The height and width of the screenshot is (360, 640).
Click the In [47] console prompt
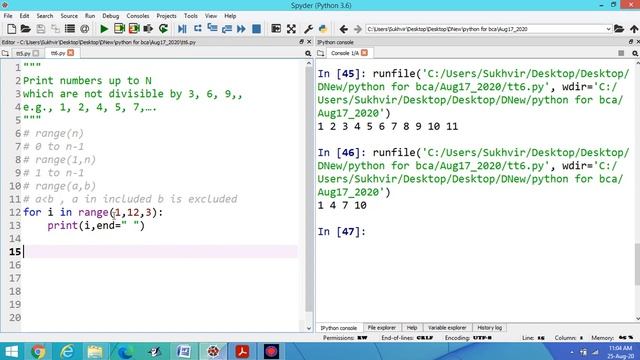pos(342,231)
